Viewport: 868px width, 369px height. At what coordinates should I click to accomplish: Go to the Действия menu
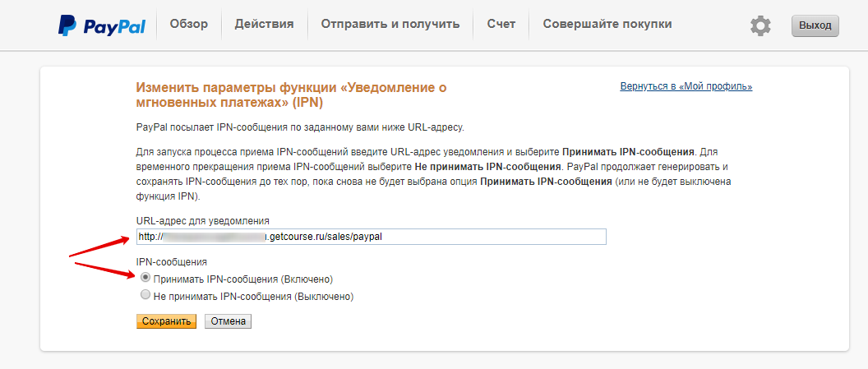pos(264,24)
